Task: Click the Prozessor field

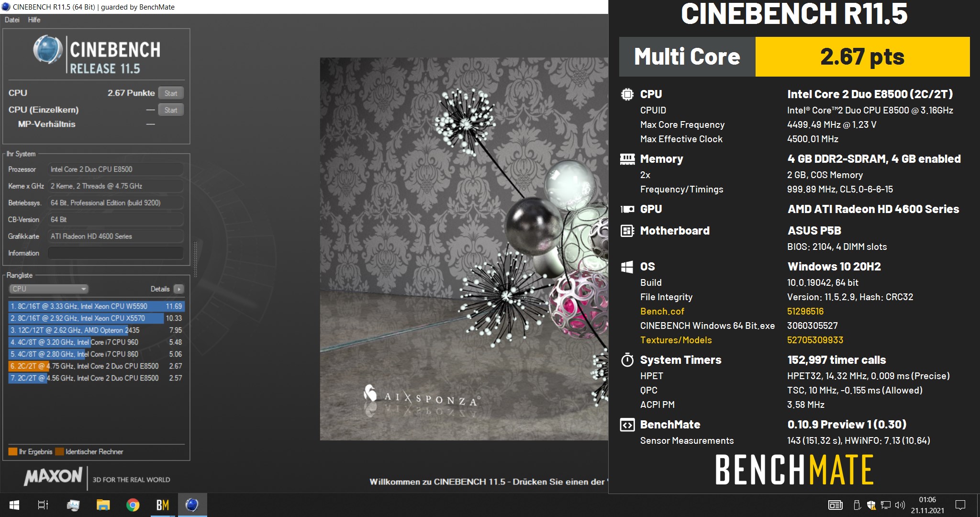Action: click(115, 169)
